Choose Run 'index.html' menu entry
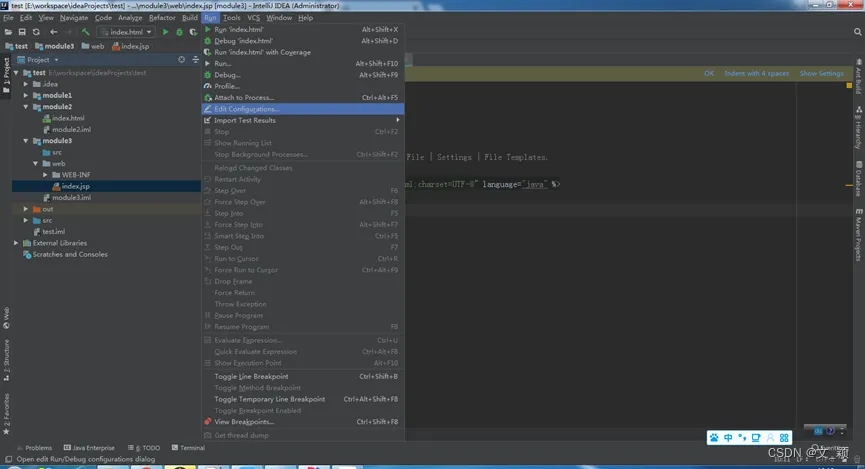The height and width of the screenshot is (469, 865). pos(303,29)
